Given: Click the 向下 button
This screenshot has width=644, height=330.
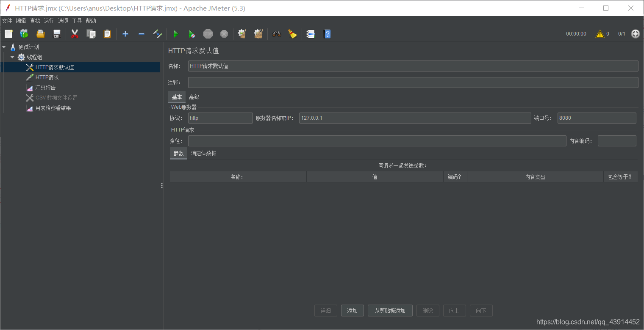Looking at the screenshot, I should 481,311.
